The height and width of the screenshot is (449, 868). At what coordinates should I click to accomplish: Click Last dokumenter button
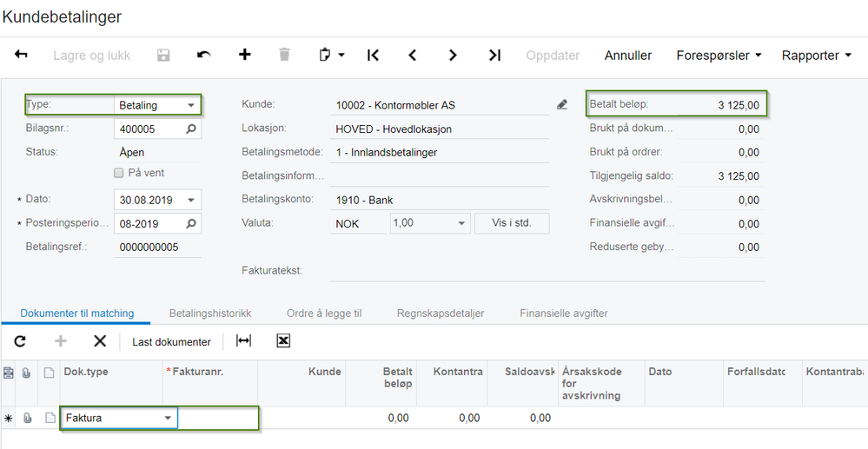tap(172, 342)
